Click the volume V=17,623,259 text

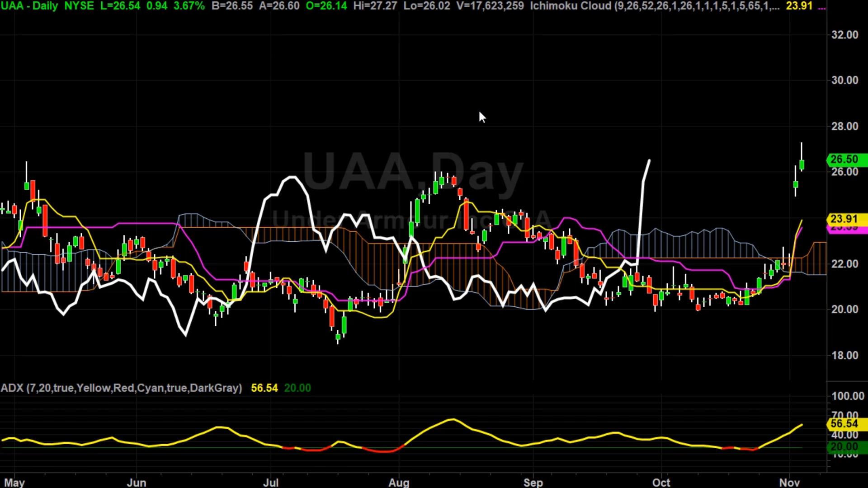(x=490, y=6)
